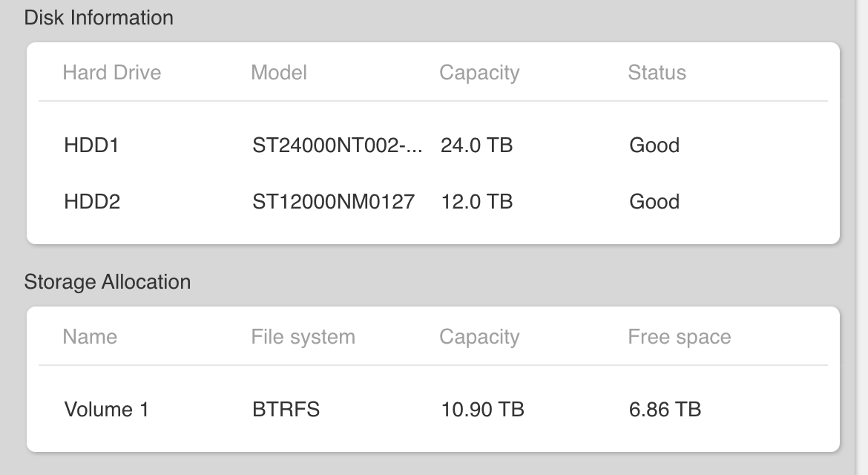The image size is (868, 475).
Task: Click the BTRFS file system value
Action: (x=286, y=410)
